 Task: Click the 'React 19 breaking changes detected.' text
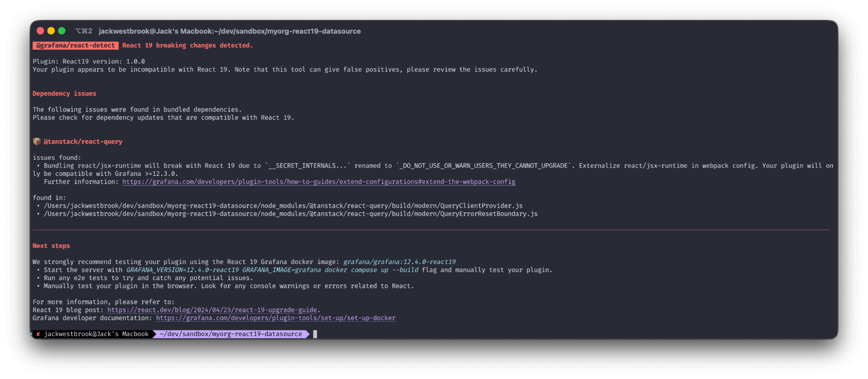[x=188, y=45]
